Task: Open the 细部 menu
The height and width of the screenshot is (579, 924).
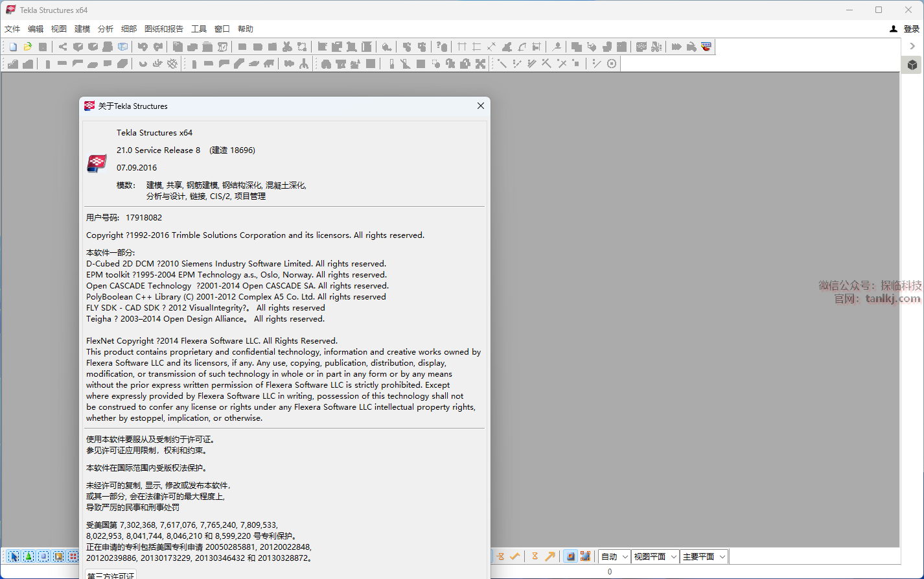Action: (129, 29)
